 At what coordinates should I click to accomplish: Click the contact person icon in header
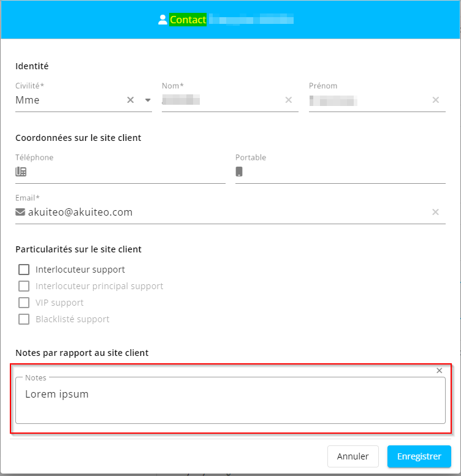pyautogui.click(x=162, y=20)
